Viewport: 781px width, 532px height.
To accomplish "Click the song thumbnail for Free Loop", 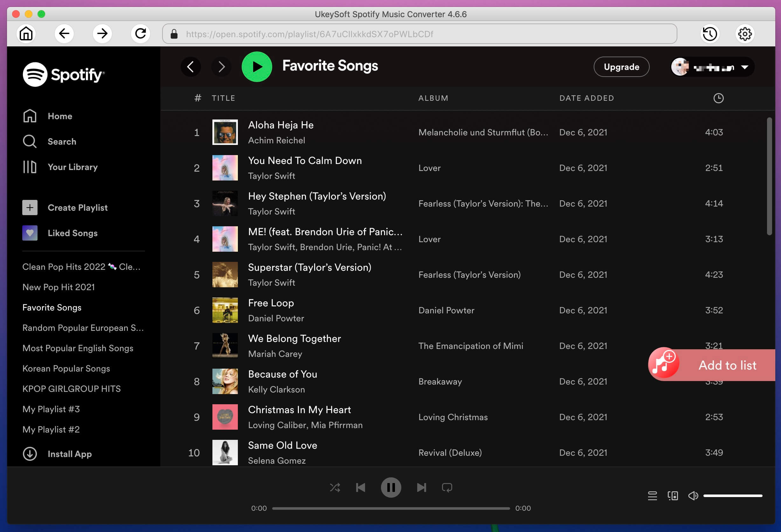I will click(225, 310).
